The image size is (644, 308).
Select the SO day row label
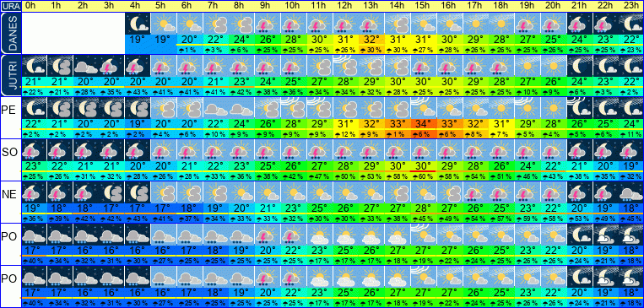[10, 153]
